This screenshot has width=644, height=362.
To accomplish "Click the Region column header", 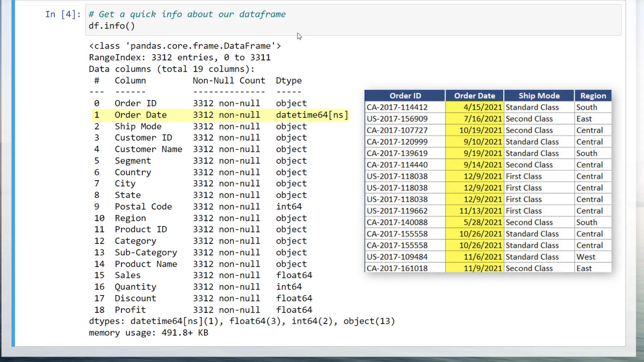I will 593,96.
